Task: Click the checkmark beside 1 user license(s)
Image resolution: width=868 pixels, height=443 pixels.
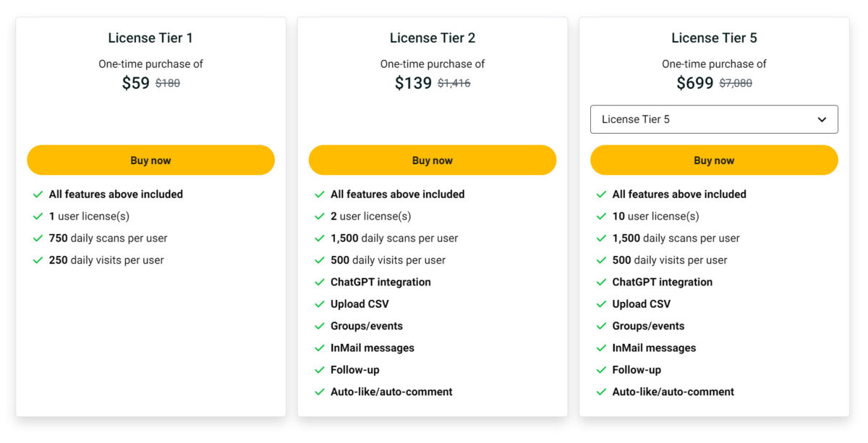Action: 38,215
